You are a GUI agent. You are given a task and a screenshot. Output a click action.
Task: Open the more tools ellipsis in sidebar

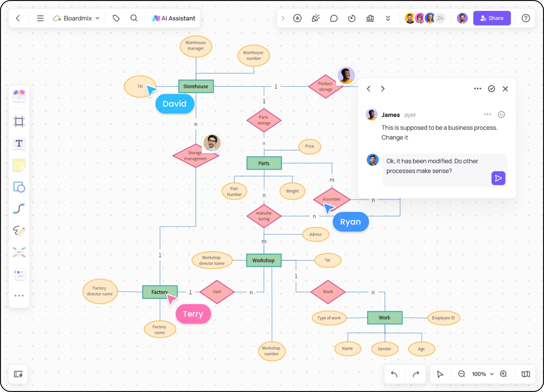pos(19,296)
